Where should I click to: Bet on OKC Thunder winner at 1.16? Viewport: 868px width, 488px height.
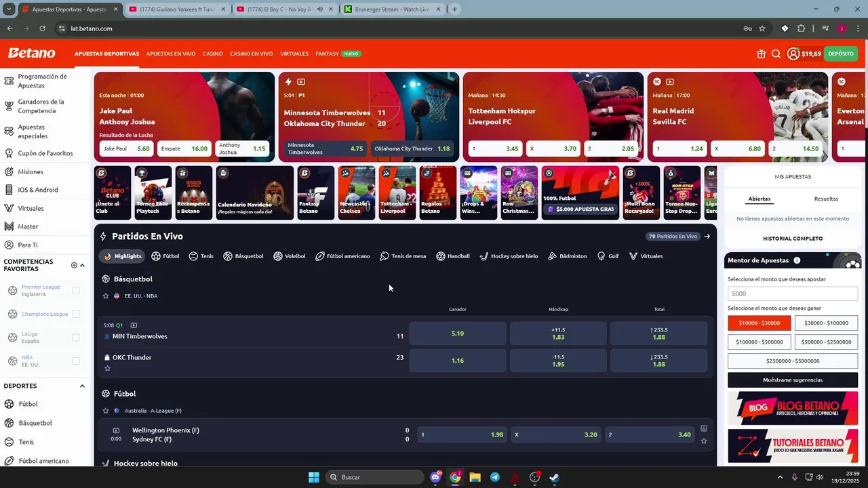point(458,361)
